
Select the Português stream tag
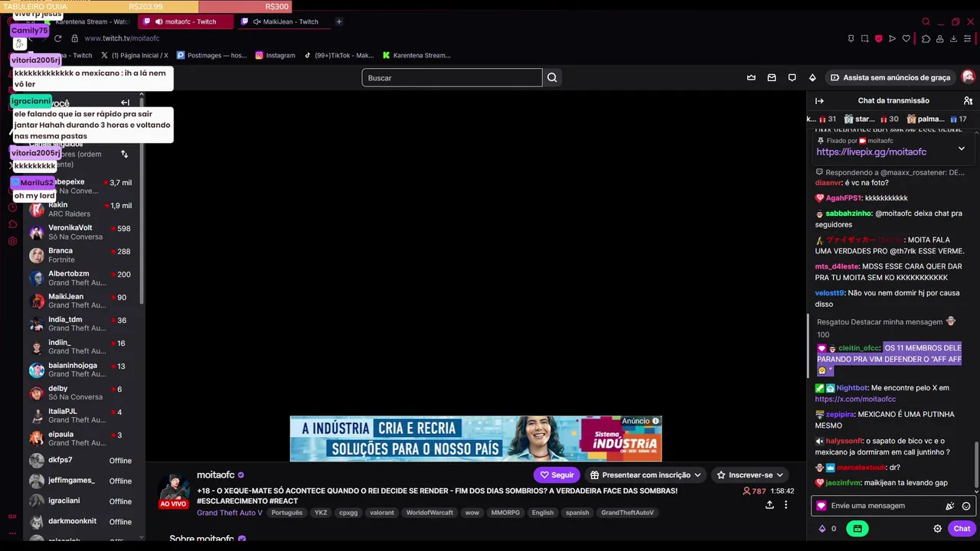[x=287, y=513]
